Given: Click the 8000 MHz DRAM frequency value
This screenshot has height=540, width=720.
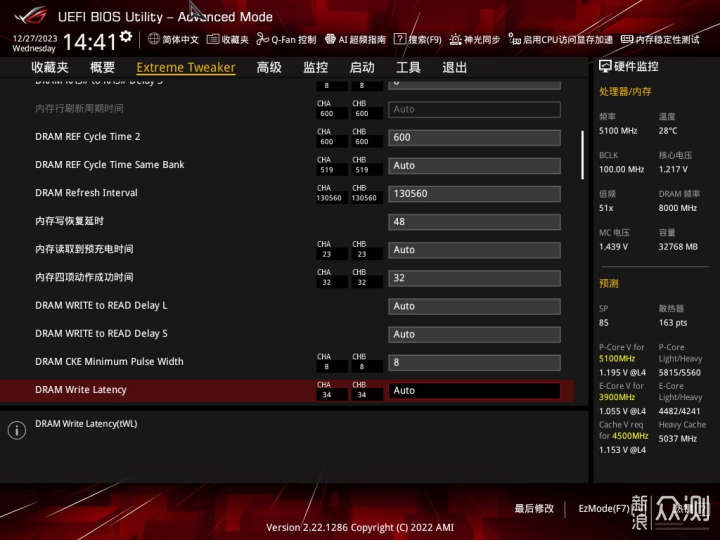Looking at the screenshot, I should click(x=678, y=208).
